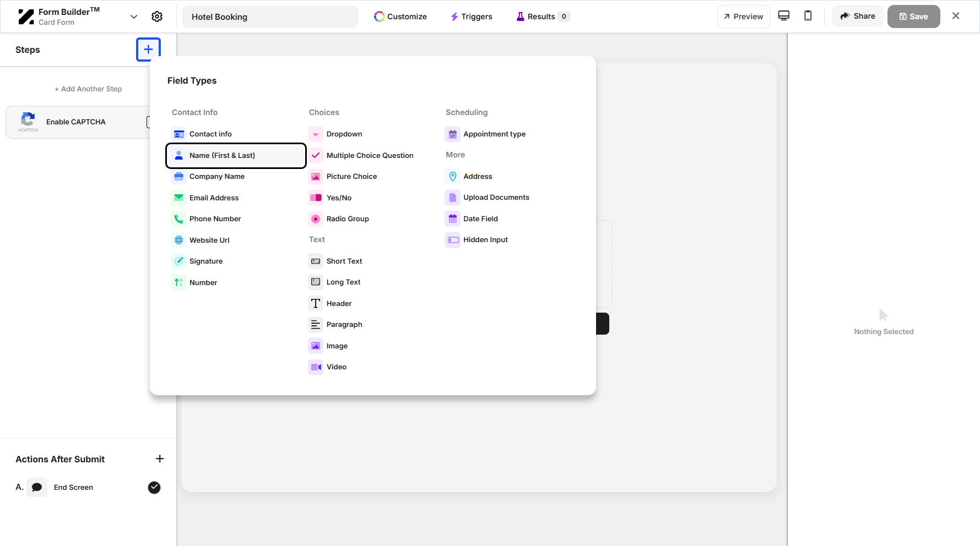
Task: Select the Hidden Input label
Action: pyautogui.click(x=485, y=239)
